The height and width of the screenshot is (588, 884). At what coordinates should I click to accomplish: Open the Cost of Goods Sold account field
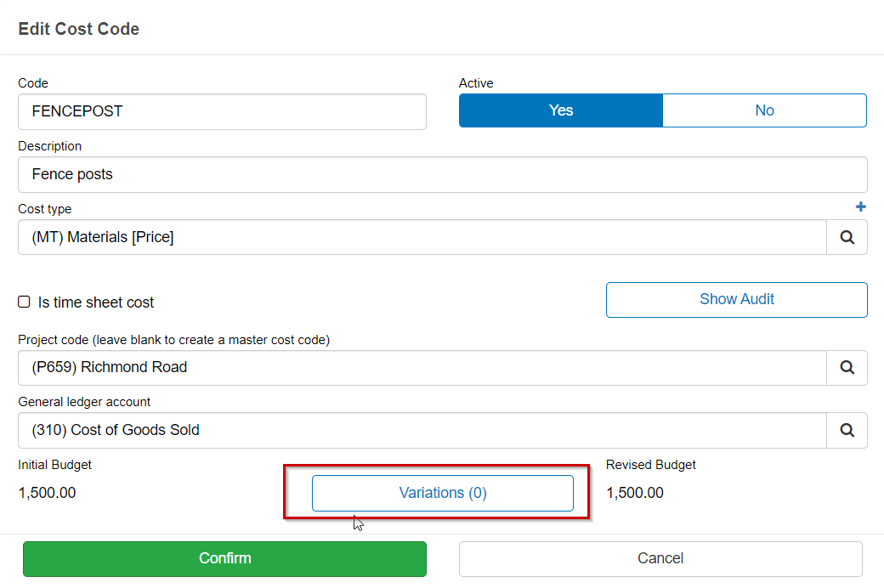(422, 431)
